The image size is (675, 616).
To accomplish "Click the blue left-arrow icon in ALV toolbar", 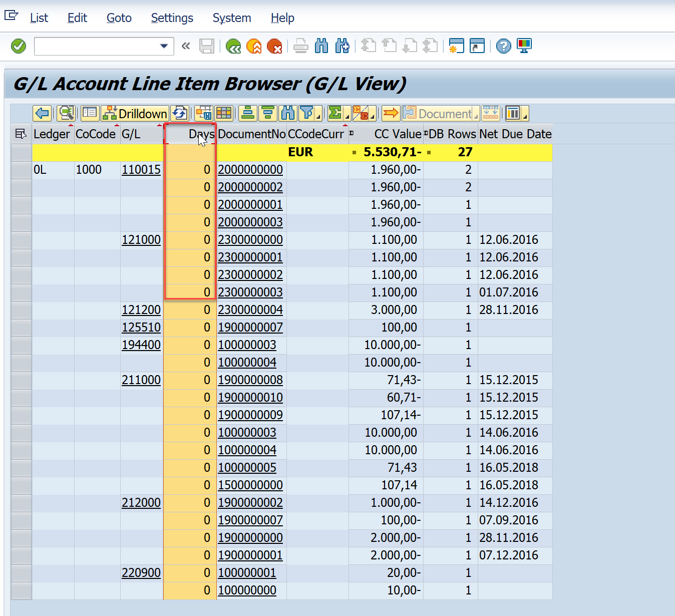I will click(42, 114).
